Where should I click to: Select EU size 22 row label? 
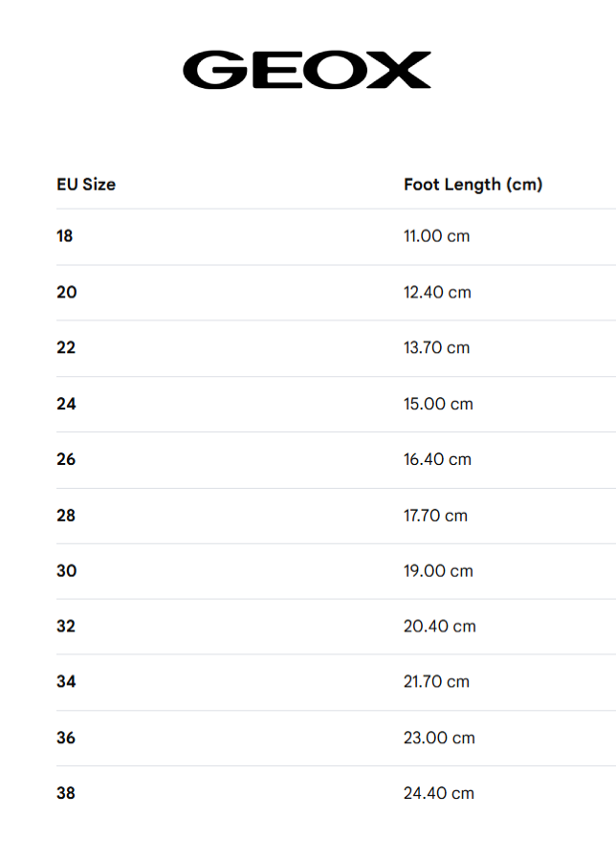coord(66,347)
